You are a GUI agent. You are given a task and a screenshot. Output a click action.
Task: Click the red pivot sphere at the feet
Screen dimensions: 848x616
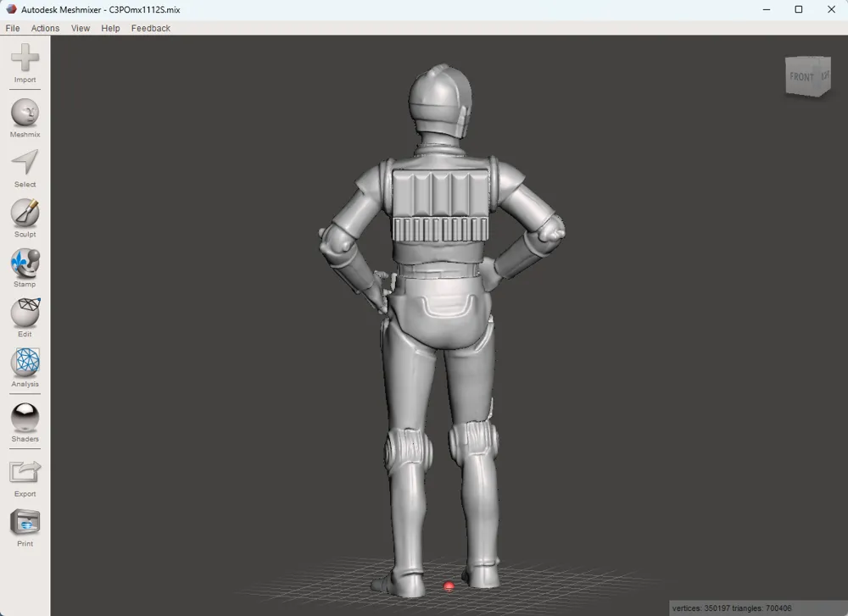click(449, 586)
